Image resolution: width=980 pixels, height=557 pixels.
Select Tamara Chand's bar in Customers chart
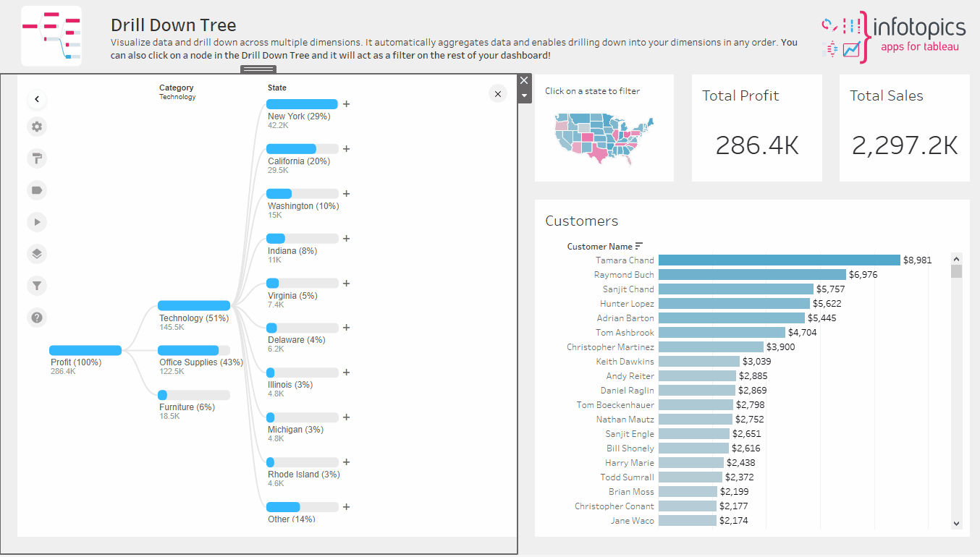pyautogui.click(x=779, y=260)
